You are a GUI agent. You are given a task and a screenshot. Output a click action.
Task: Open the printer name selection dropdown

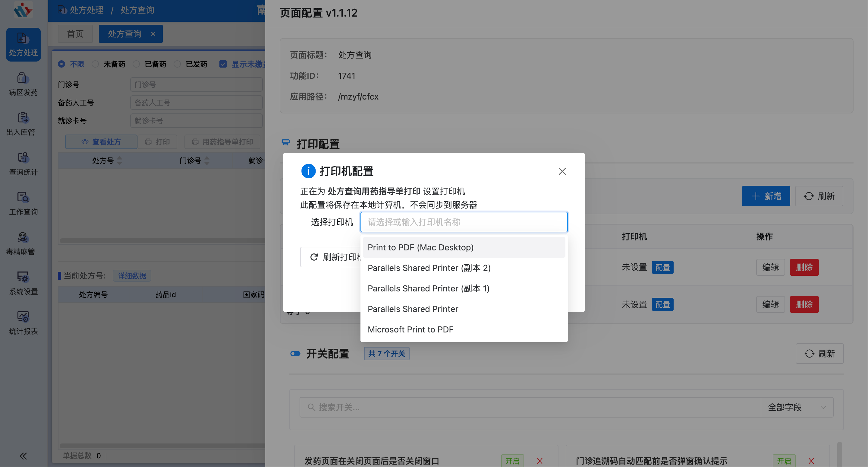(x=464, y=222)
